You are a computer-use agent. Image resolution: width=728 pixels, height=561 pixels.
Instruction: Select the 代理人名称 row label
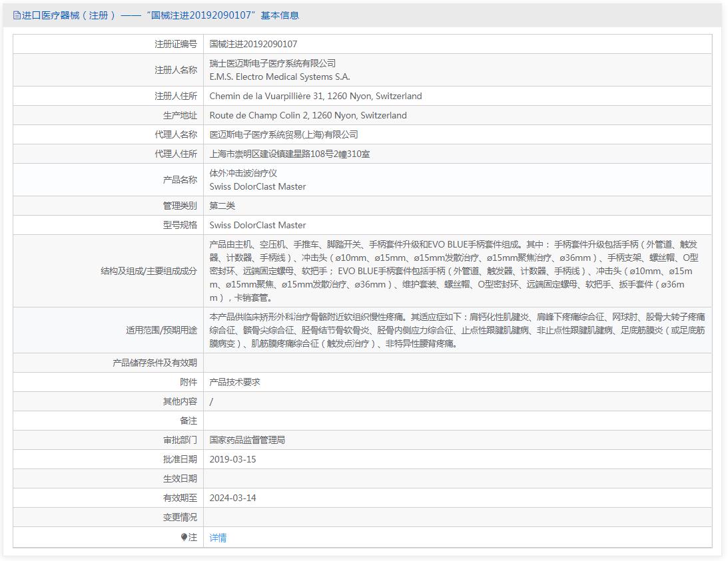click(175, 134)
